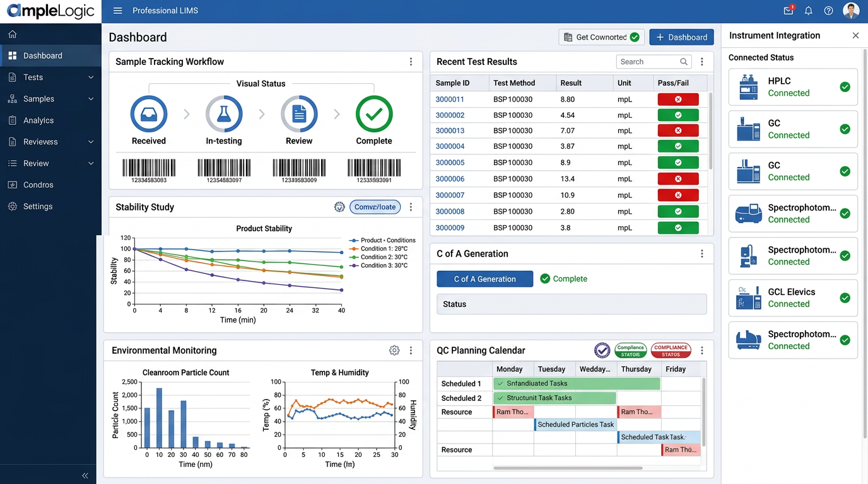
Task: Select the In-testing flask workflow icon
Action: [x=224, y=114]
